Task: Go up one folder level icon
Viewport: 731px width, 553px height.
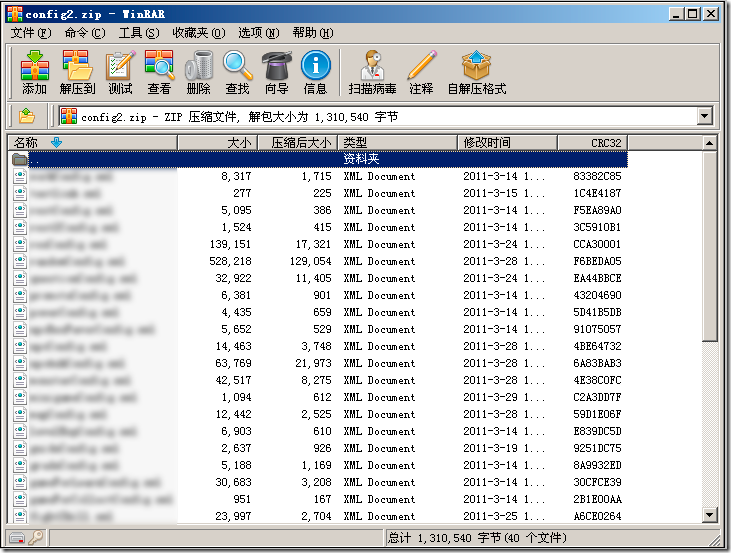Action: (x=27, y=116)
